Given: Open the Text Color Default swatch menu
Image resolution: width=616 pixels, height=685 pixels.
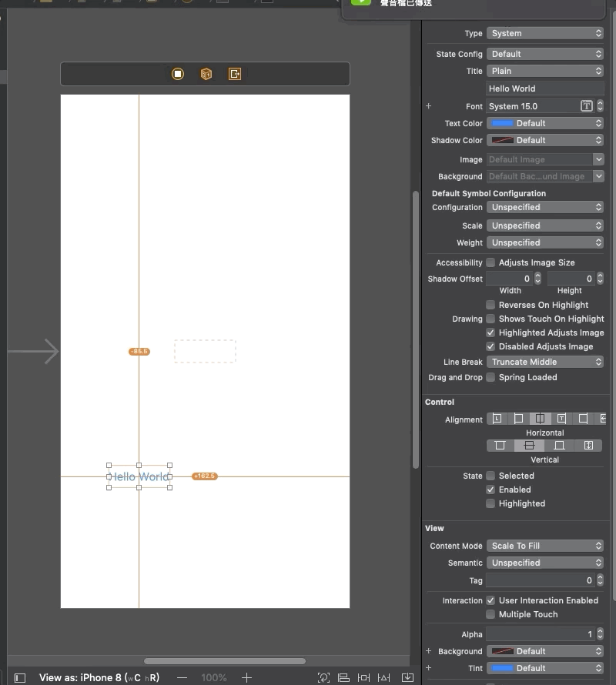Looking at the screenshot, I should (x=545, y=123).
